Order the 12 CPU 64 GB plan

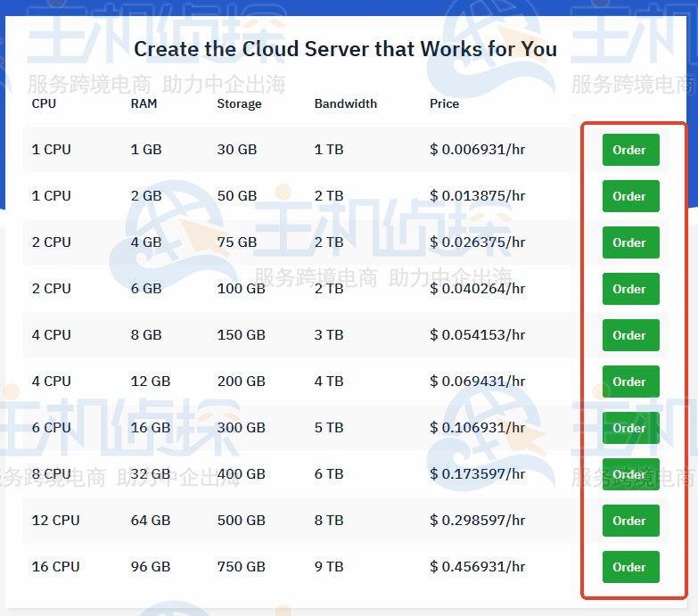pyautogui.click(x=630, y=521)
